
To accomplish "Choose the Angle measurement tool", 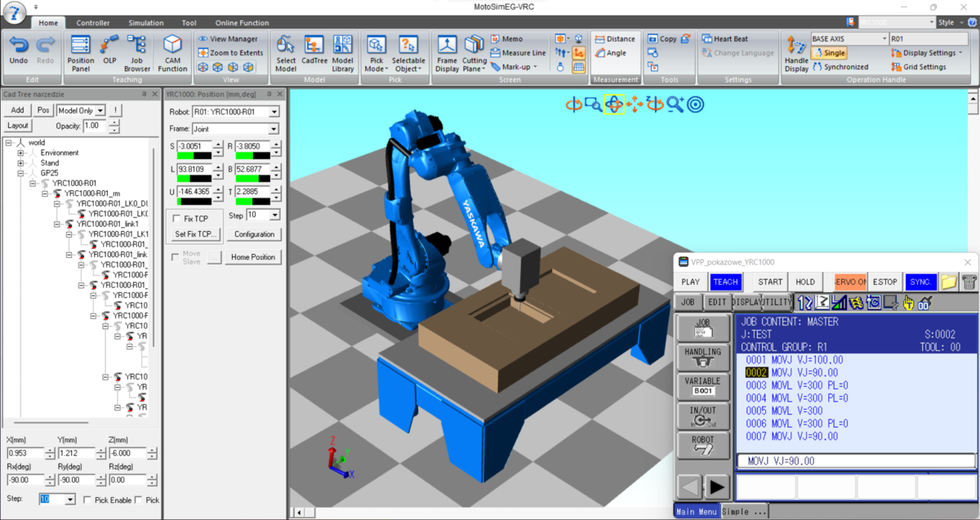I will coord(610,52).
